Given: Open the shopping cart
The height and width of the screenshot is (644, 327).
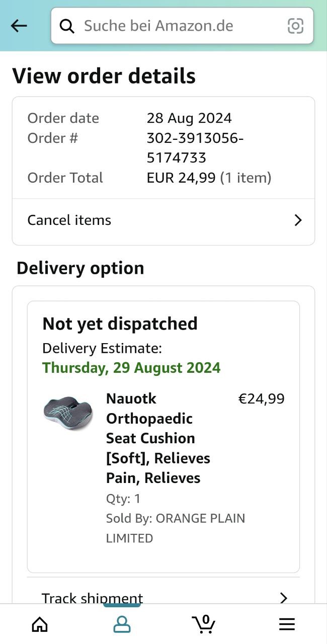Looking at the screenshot, I should tap(204, 624).
